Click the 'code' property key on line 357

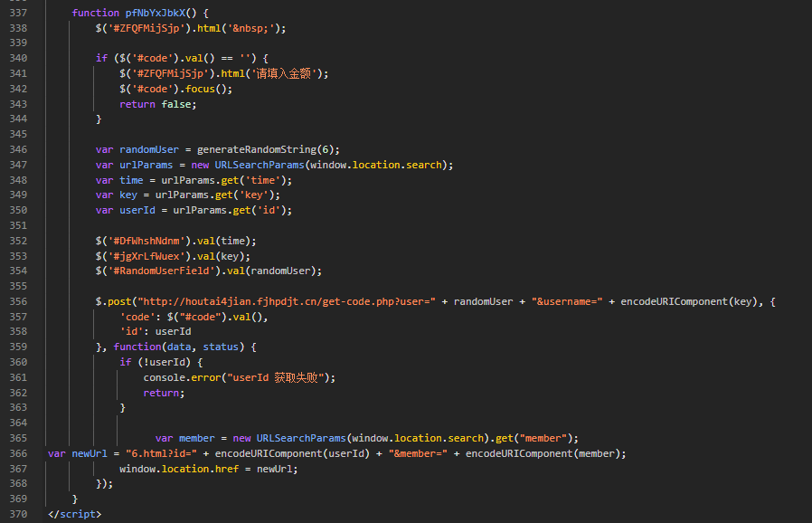pyautogui.click(x=137, y=317)
